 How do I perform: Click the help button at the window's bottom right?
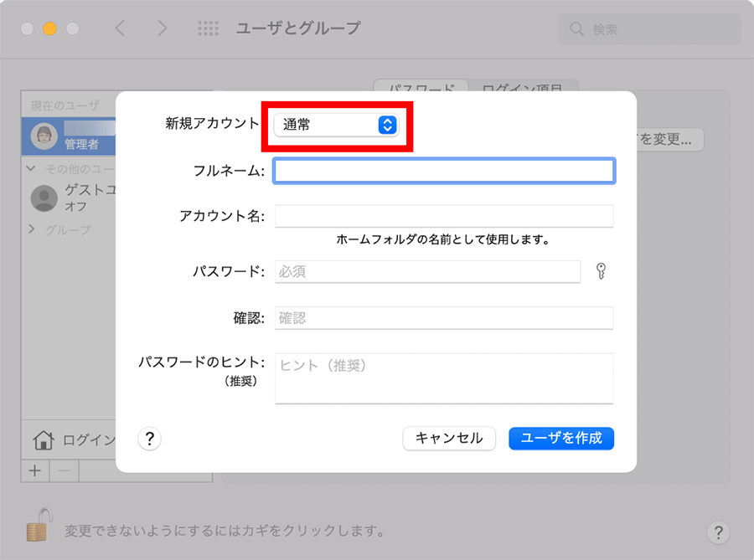point(718,532)
